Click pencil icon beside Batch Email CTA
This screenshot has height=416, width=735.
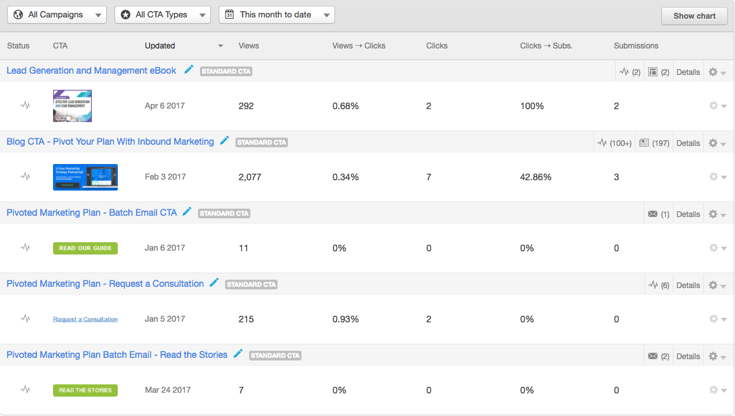pyautogui.click(x=187, y=213)
